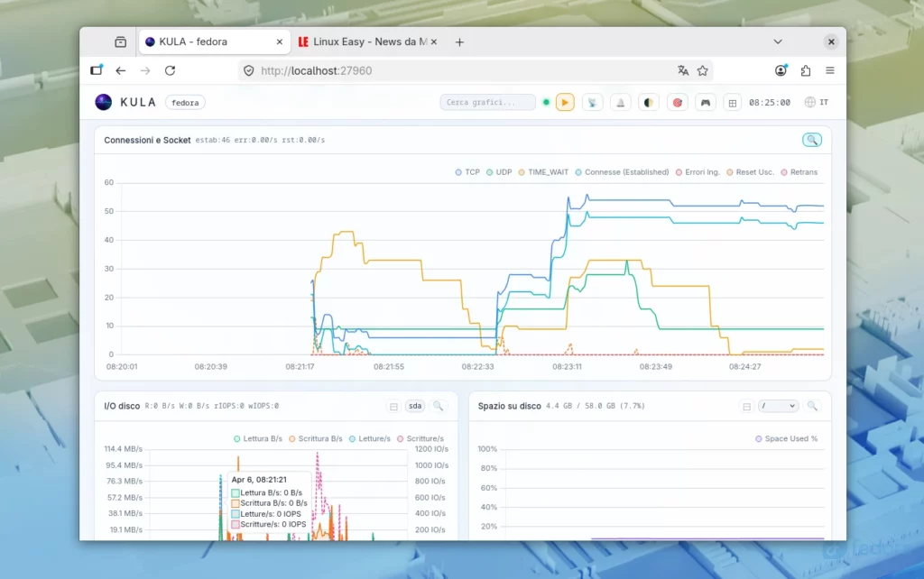Image resolution: width=924 pixels, height=579 pixels.
Task: Click the grid layout icon in toolbar
Action: (733, 103)
